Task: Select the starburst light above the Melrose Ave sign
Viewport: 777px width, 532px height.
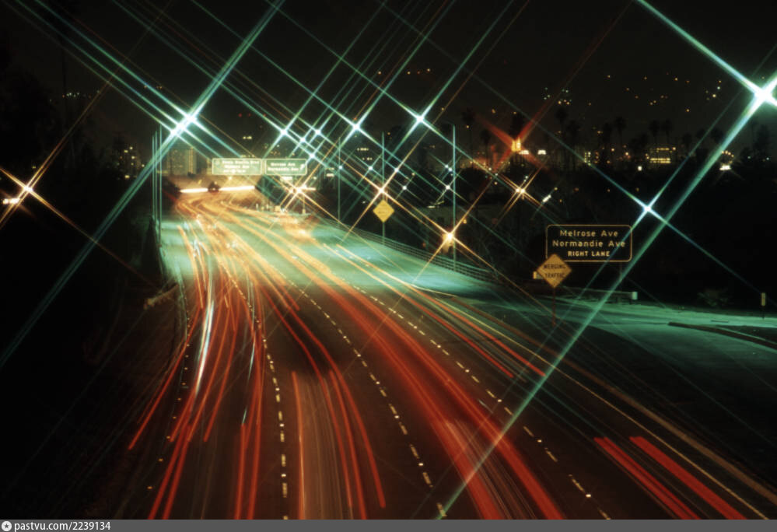Action: (646, 208)
